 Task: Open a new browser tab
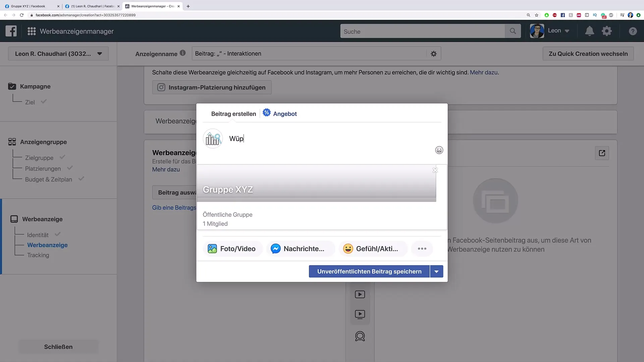pos(188,6)
